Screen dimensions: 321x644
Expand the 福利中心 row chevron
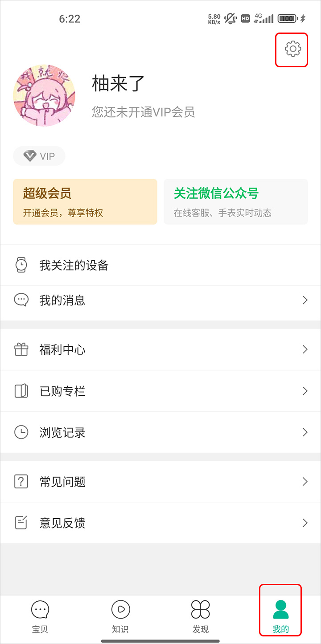[305, 349]
